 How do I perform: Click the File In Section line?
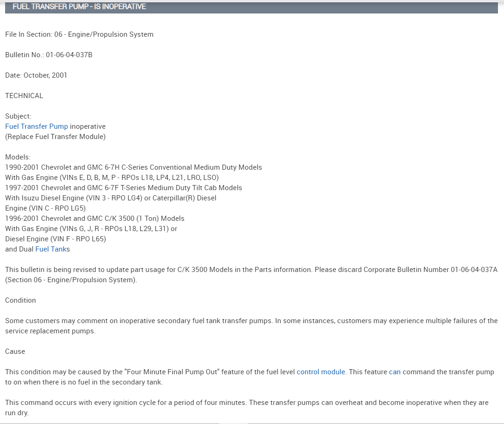click(79, 34)
